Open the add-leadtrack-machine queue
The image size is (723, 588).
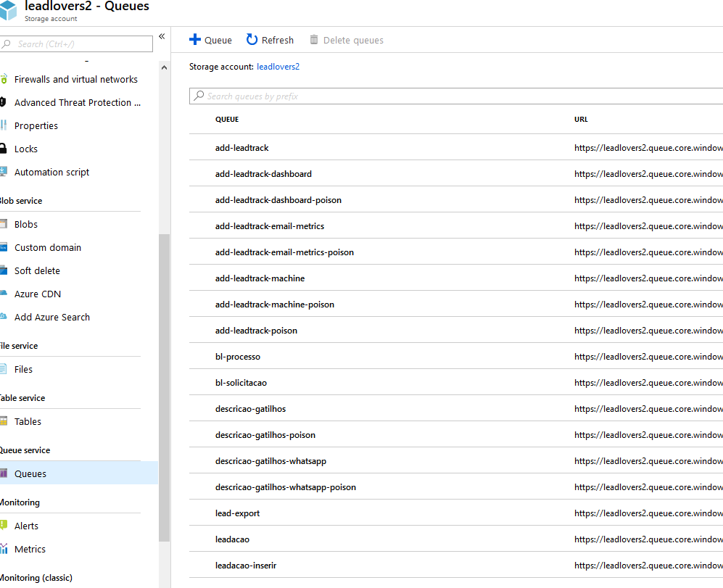[260, 278]
